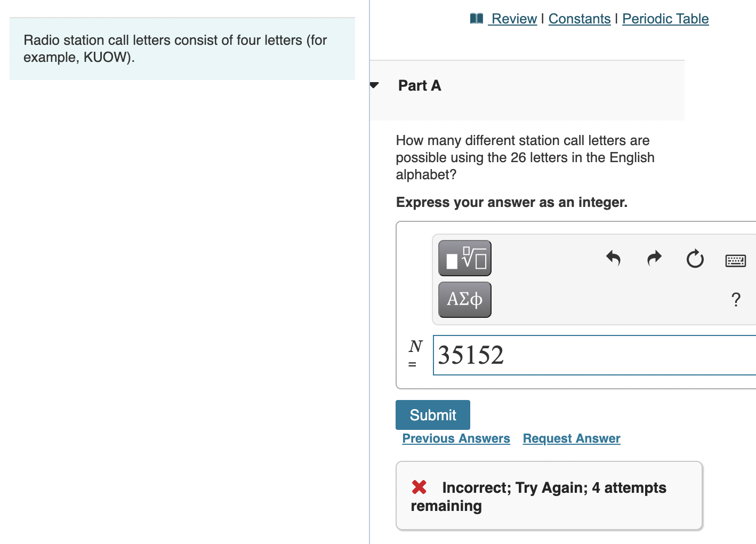Click the undo arrow in the equation editor
This screenshot has width=756, height=544.
tap(613, 259)
